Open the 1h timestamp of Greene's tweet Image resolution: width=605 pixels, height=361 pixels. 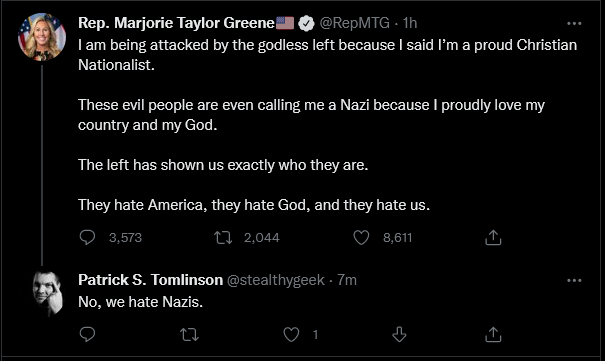coord(410,23)
